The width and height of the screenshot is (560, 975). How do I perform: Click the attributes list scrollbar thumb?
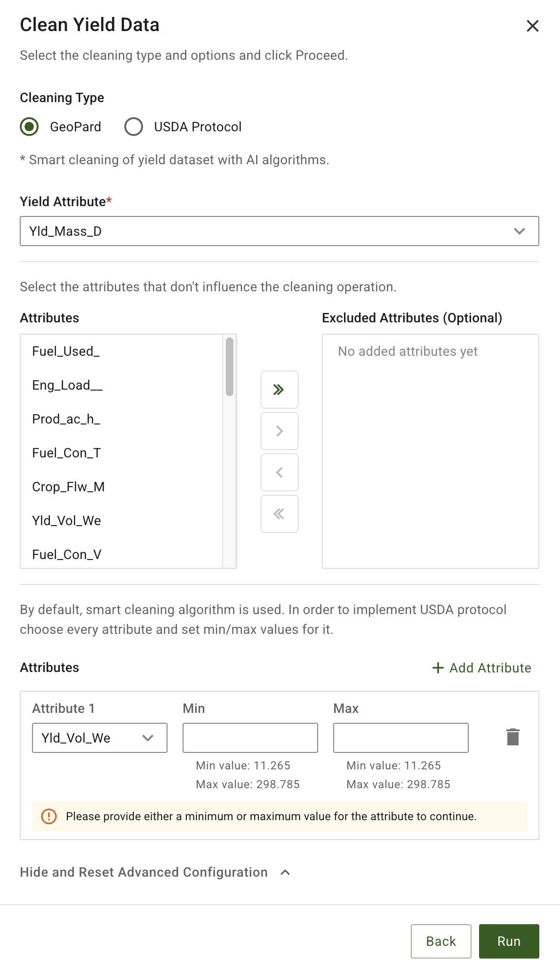point(230,367)
